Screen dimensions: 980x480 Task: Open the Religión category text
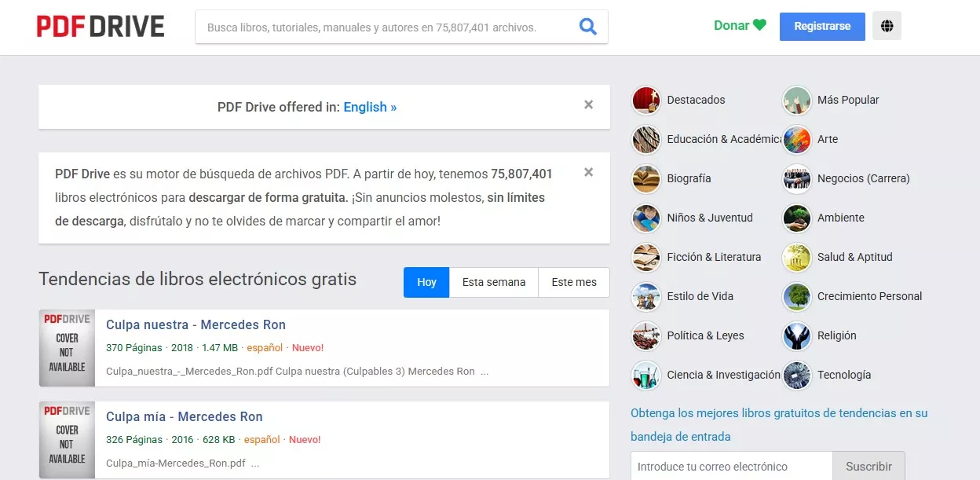(x=837, y=335)
